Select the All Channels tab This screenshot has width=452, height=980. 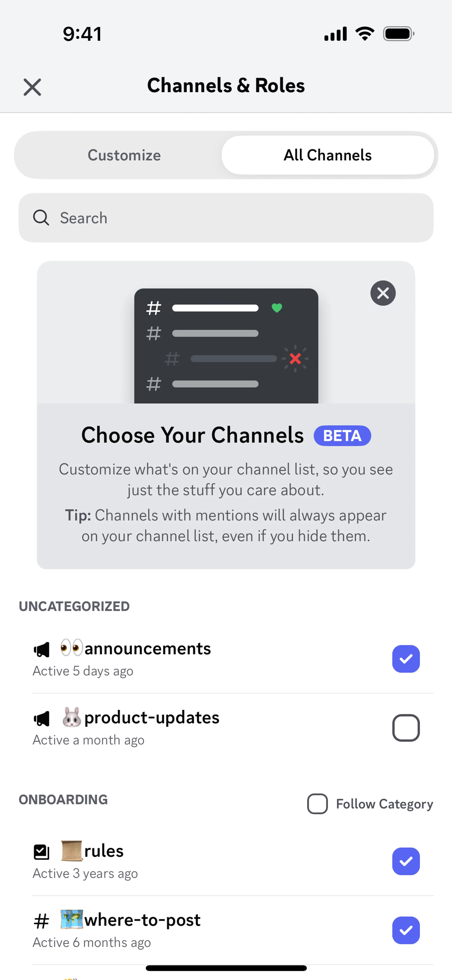coord(328,155)
